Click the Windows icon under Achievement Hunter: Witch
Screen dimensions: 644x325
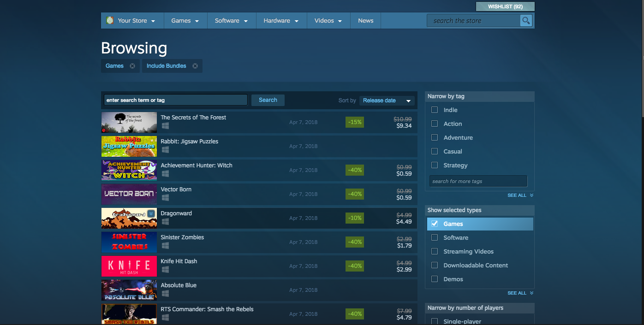point(165,174)
